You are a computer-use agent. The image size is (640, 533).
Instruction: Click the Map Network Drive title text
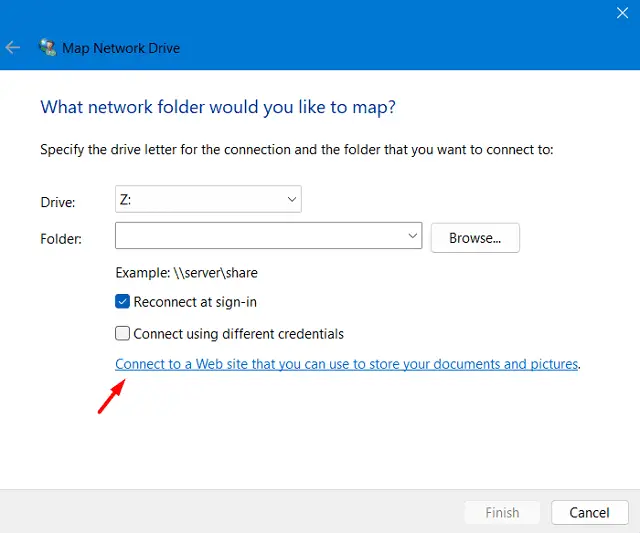tap(121, 48)
